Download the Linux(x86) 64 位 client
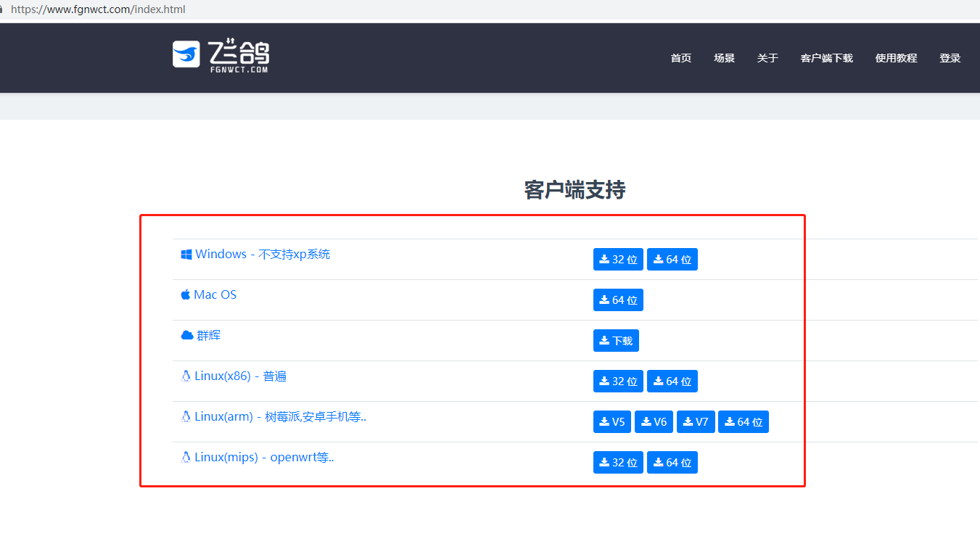 [x=672, y=382]
